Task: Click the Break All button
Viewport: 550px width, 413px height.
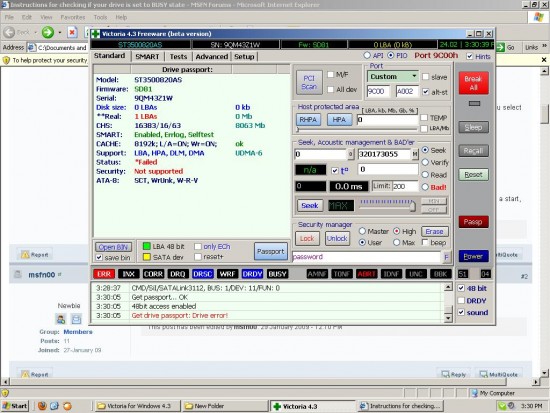Action: tap(474, 83)
